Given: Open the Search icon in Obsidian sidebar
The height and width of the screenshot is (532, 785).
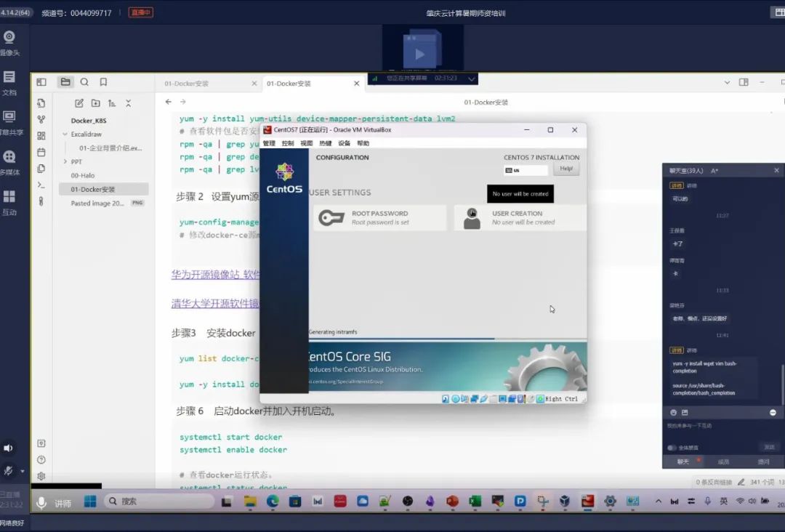Looking at the screenshot, I should [x=84, y=82].
